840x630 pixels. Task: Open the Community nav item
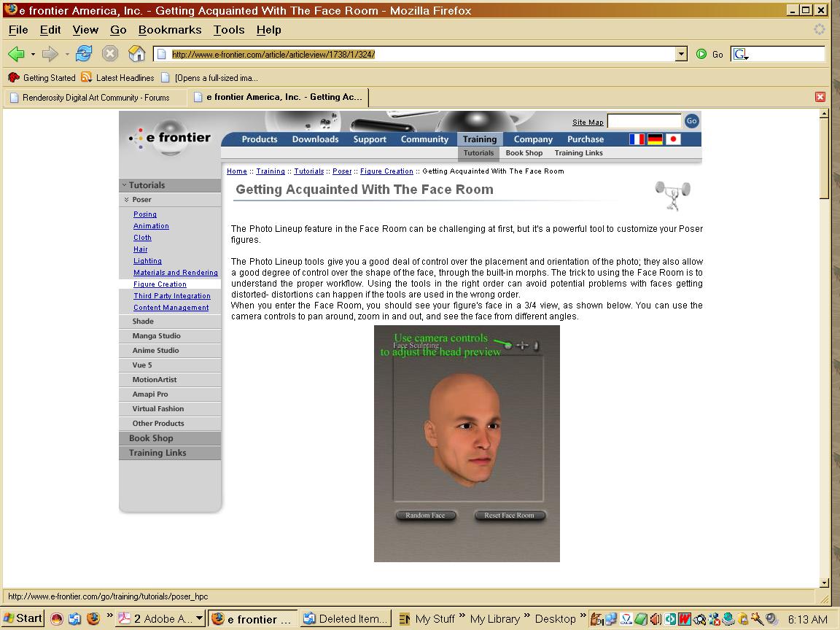tap(424, 139)
